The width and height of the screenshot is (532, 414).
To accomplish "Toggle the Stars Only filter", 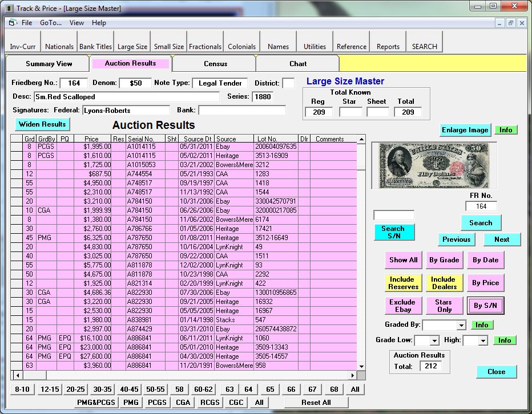I will tap(444, 306).
